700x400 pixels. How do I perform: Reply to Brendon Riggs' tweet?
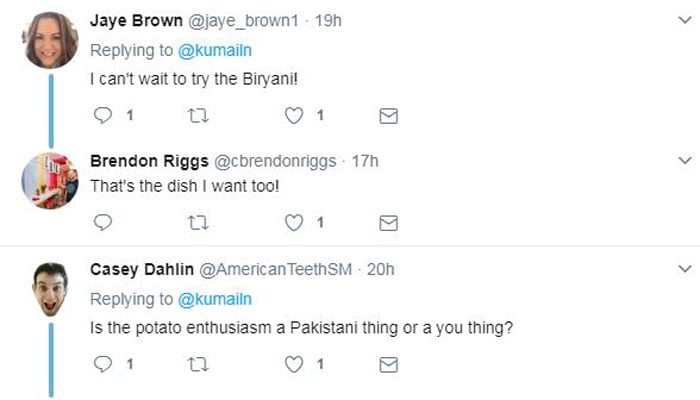(102, 222)
